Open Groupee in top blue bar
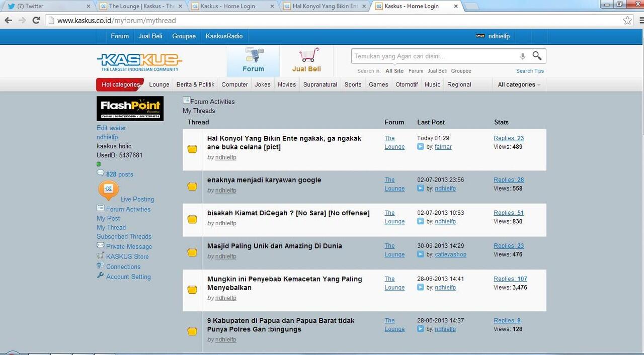 [x=184, y=36]
